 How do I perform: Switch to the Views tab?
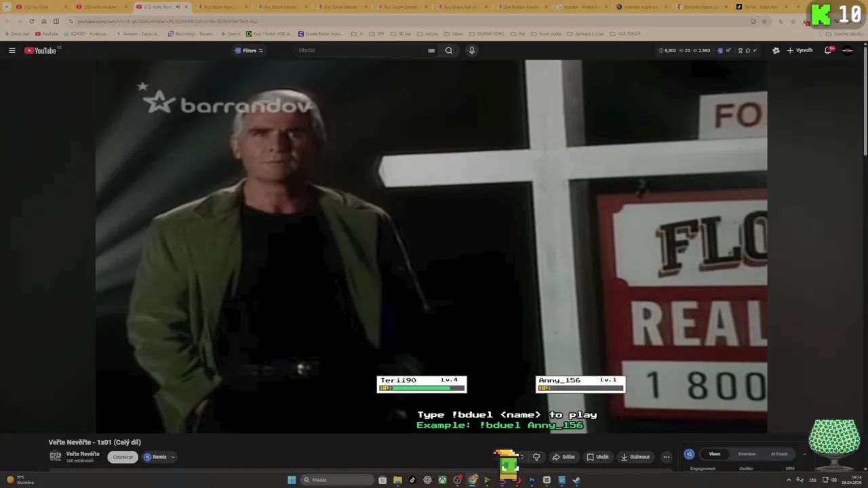715,454
